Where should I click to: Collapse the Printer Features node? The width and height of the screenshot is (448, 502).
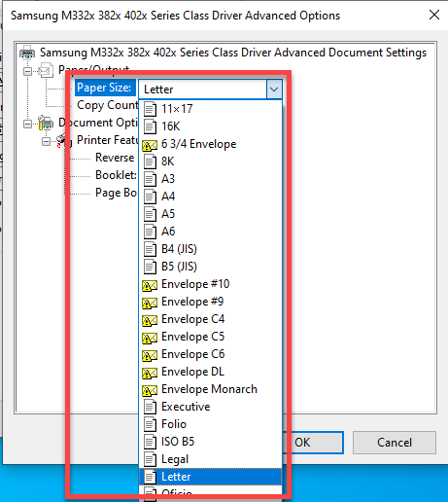[x=47, y=141]
